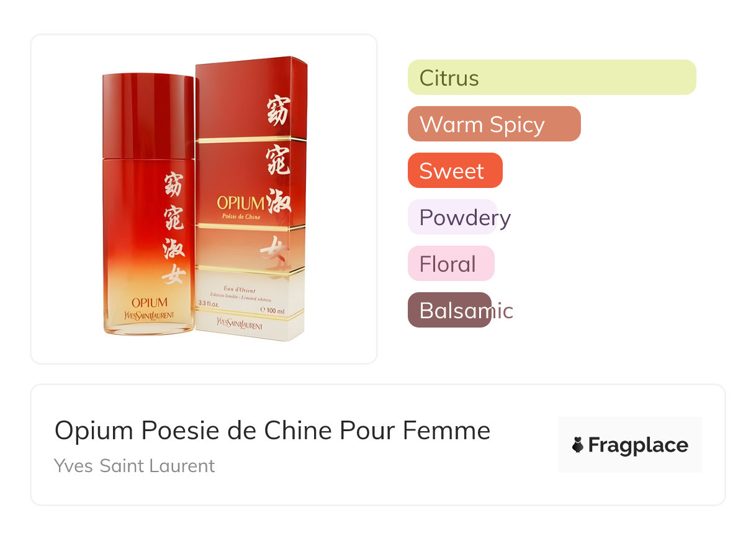Click the YvesSaintLaurent logo on the box bottom

pyautogui.click(x=239, y=325)
